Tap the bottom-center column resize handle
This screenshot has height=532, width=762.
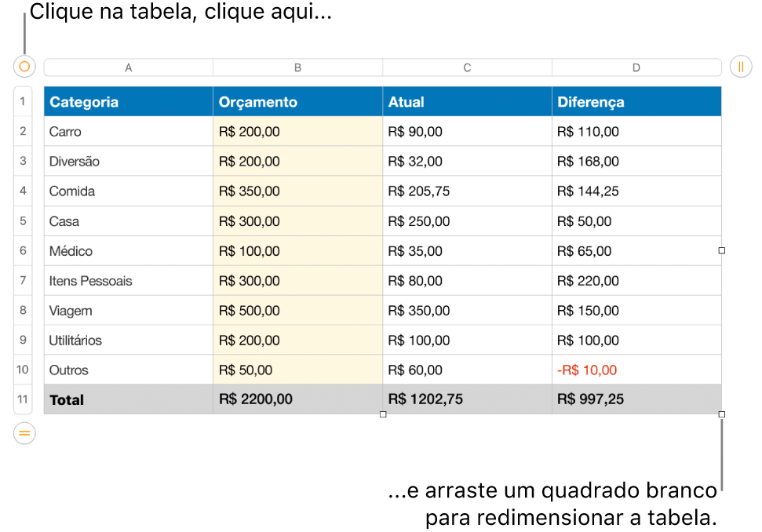click(383, 414)
